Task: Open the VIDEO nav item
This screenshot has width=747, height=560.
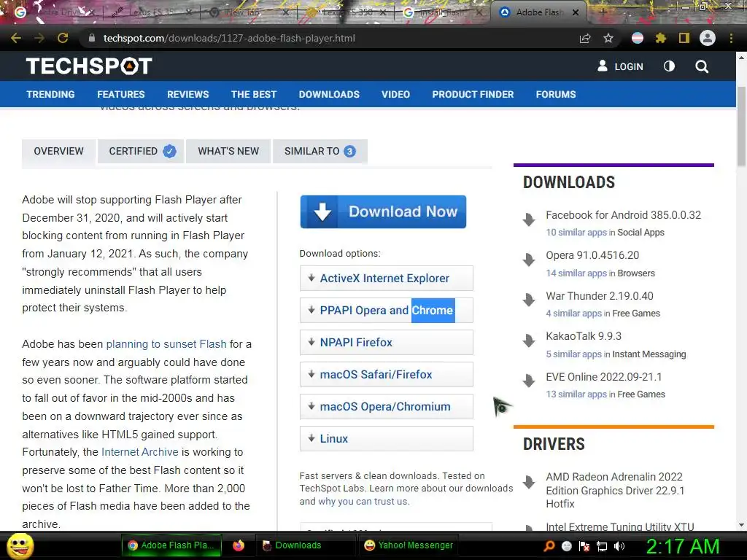Action: pos(395,94)
